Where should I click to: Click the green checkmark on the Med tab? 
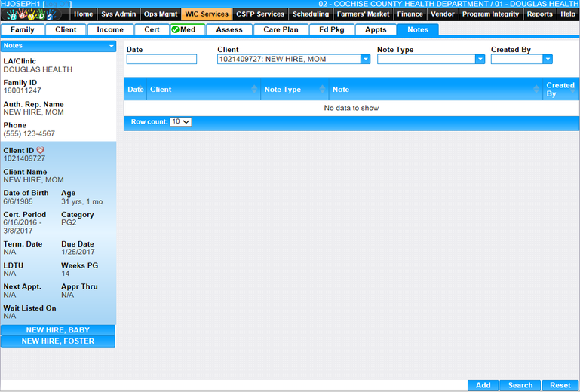tap(175, 30)
